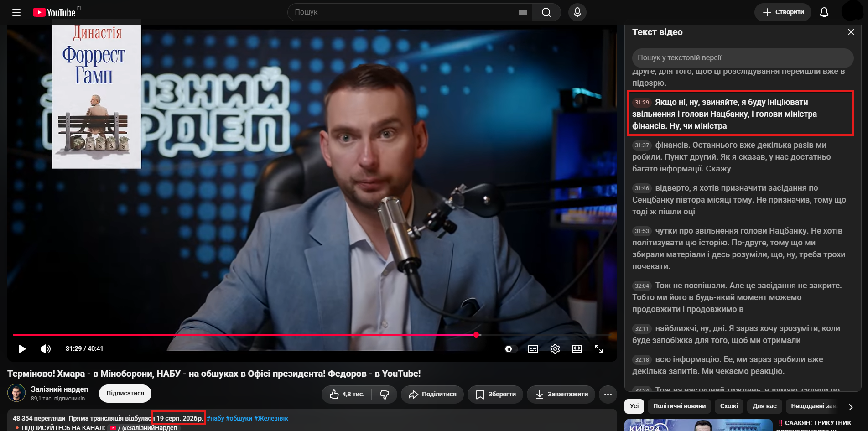Jump to transcript line at 31:29
868x431 pixels.
(740, 114)
